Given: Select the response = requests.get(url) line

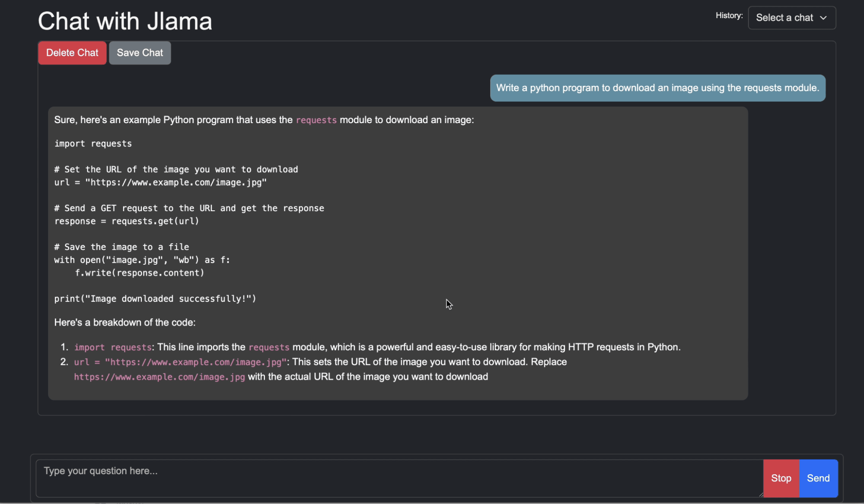Looking at the screenshot, I should click(126, 221).
